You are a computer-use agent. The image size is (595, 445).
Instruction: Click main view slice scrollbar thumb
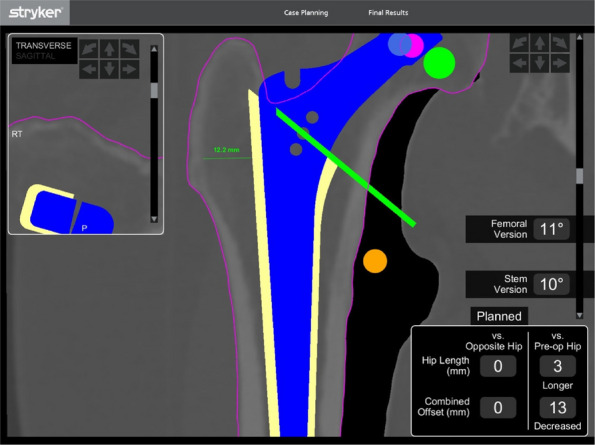click(x=579, y=176)
